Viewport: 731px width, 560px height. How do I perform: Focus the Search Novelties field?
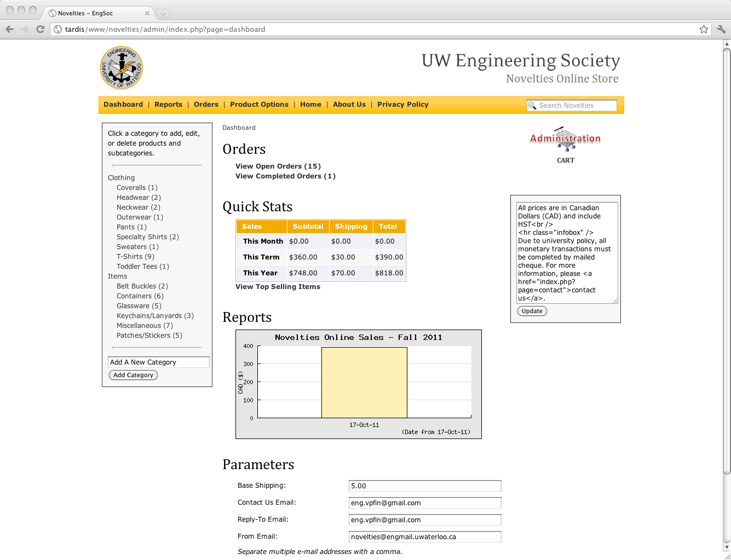572,106
